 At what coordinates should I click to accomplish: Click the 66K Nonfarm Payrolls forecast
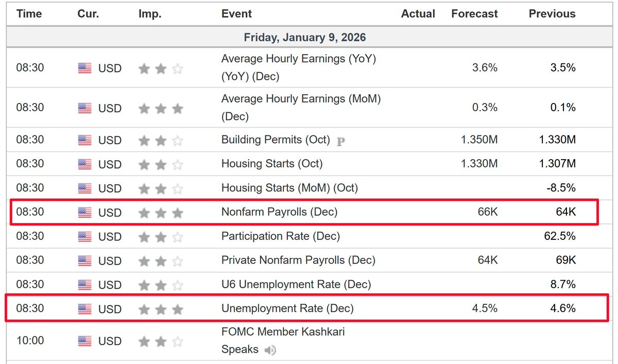487,212
